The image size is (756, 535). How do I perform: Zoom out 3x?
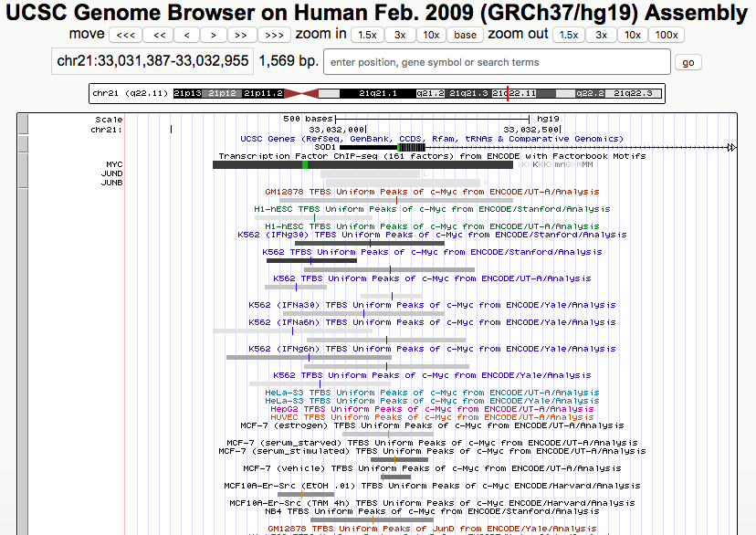coord(601,35)
